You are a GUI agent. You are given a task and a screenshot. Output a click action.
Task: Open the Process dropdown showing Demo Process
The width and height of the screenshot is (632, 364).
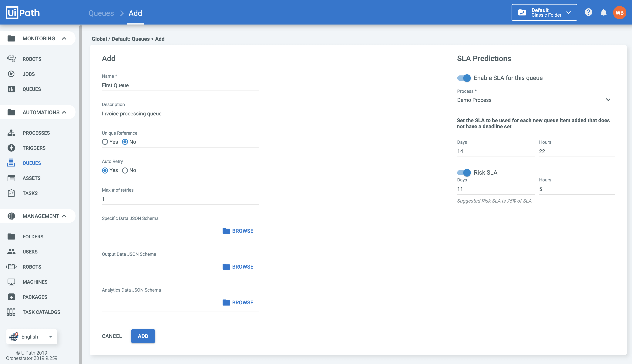(x=535, y=100)
